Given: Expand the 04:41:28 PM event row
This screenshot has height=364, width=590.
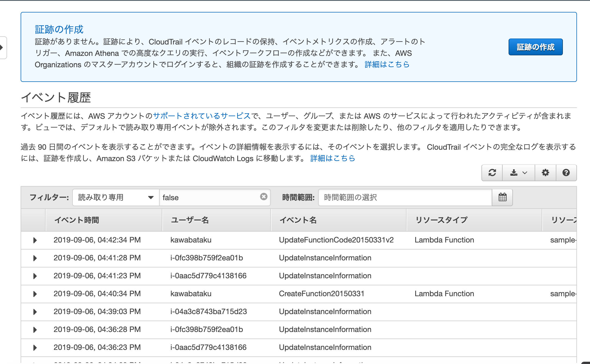Looking at the screenshot, I should point(35,258).
